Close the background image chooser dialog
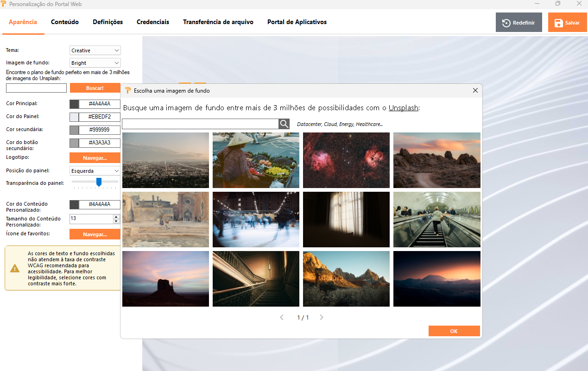The height and width of the screenshot is (371, 588). 475,90
